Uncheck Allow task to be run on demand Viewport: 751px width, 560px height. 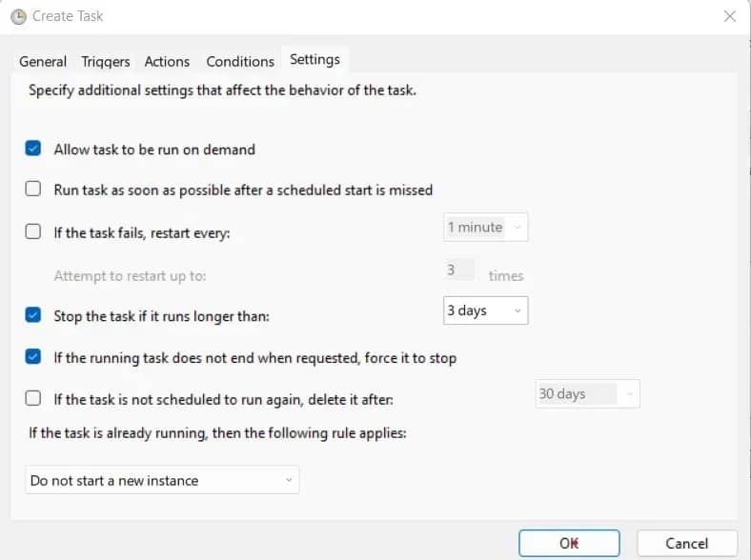(33, 150)
